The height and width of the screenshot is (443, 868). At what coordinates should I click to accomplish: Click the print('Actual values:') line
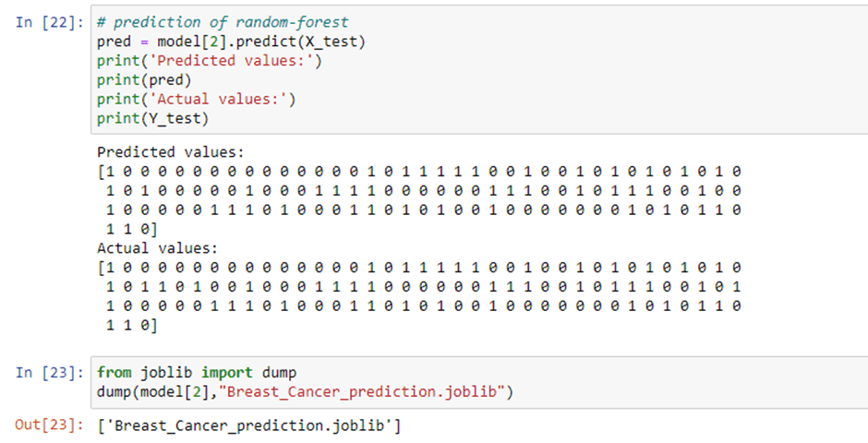197,100
